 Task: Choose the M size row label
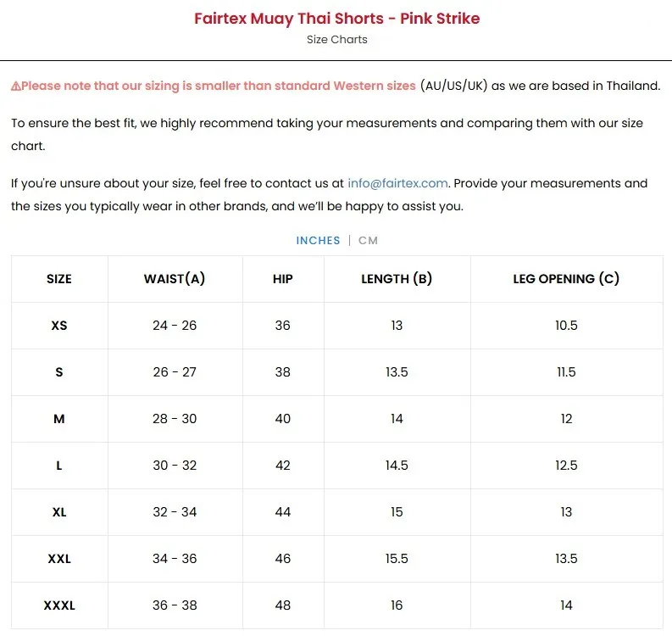[59, 419]
